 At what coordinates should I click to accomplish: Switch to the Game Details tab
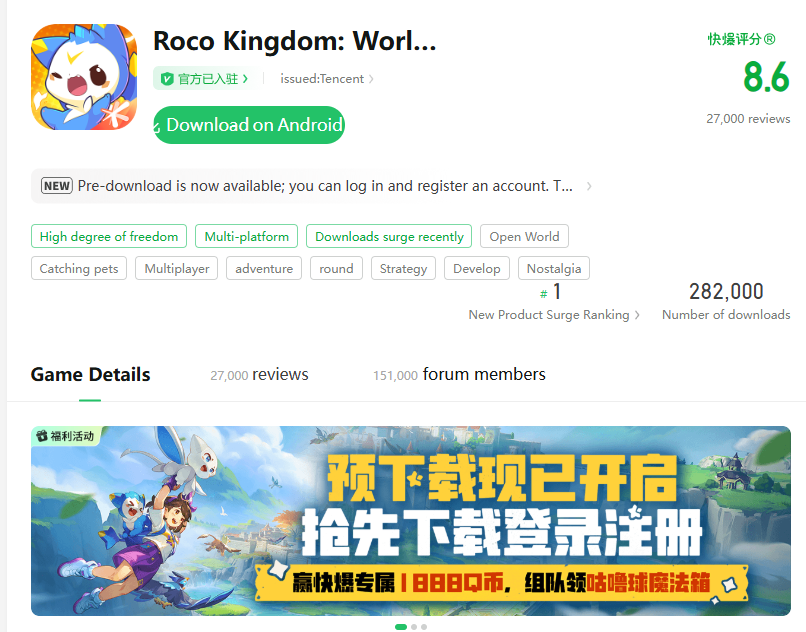(90, 374)
